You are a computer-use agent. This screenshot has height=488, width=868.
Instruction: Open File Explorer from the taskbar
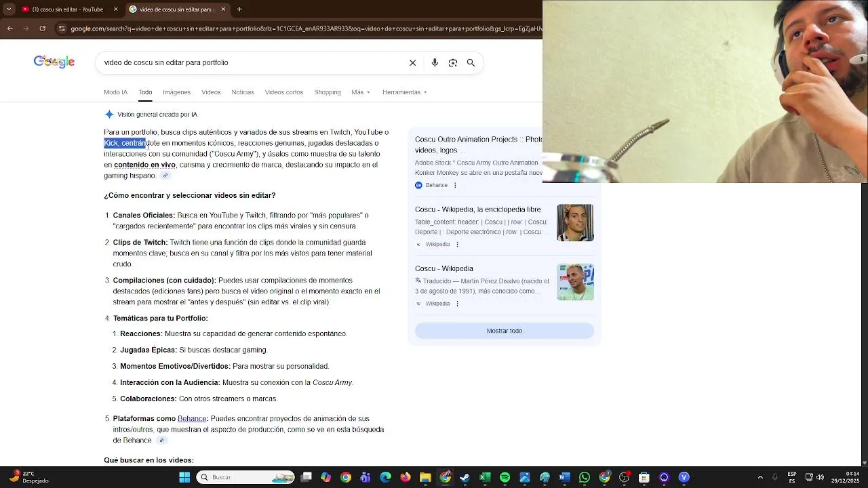pos(425,477)
